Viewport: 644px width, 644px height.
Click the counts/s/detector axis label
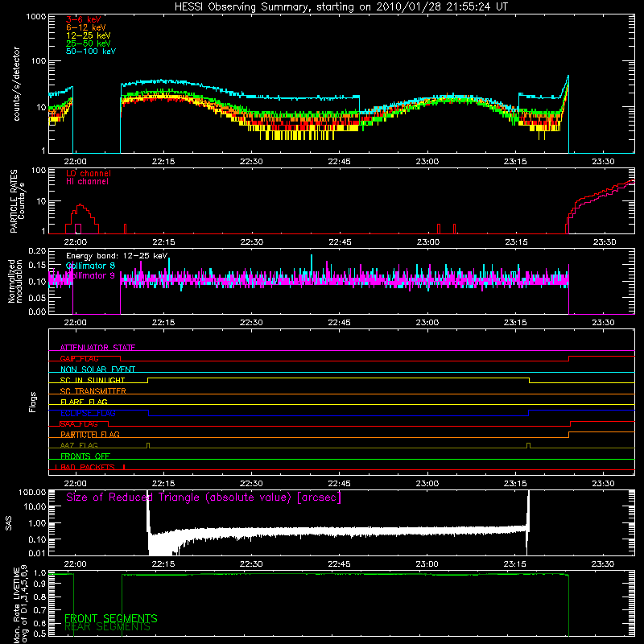click(x=16, y=84)
